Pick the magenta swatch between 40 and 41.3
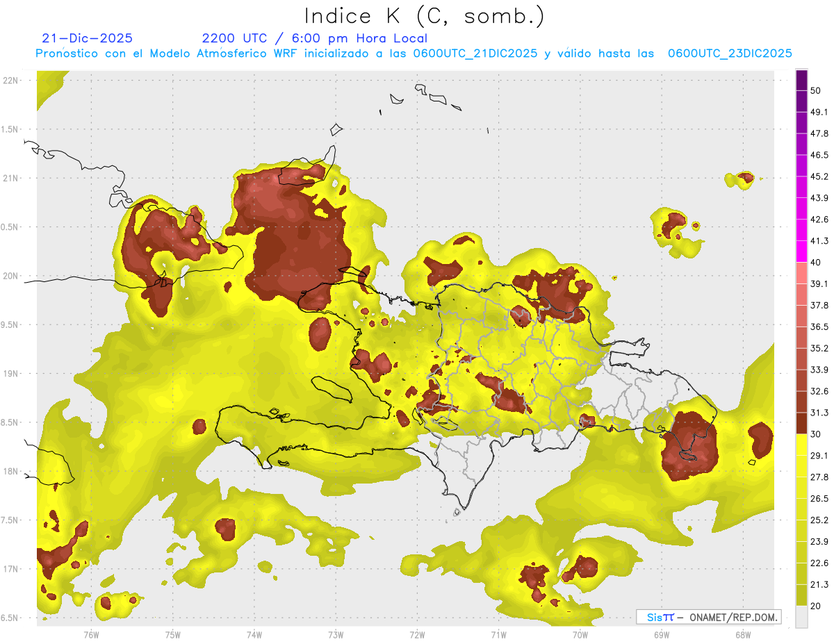The height and width of the screenshot is (644, 834). pos(801,252)
